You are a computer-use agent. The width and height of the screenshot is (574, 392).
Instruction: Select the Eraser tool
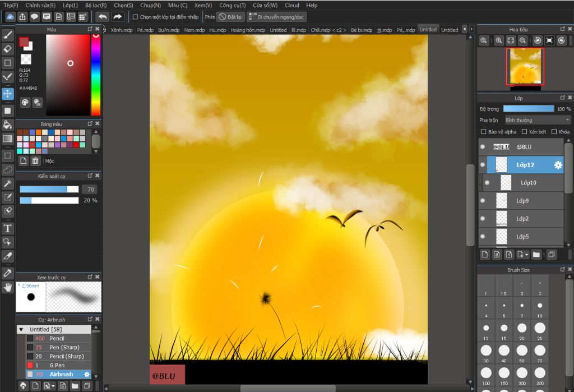[8, 49]
